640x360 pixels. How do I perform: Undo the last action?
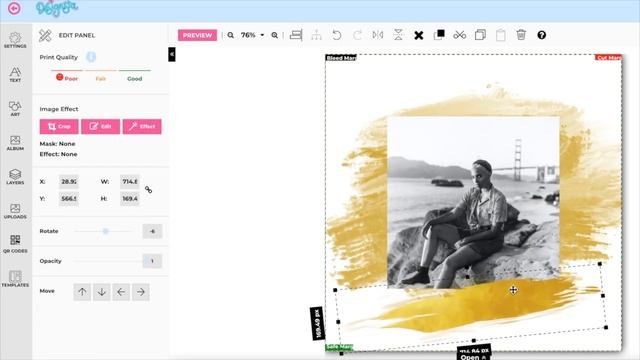tap(337, 35)
